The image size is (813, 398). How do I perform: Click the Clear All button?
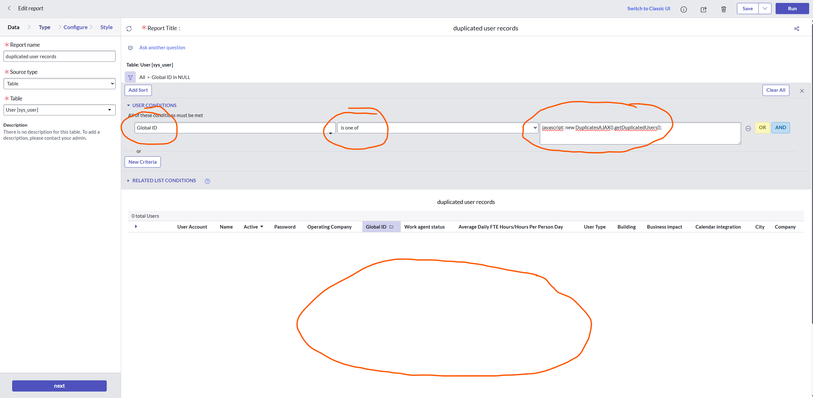pyautogui.click(x=775, y=90)
